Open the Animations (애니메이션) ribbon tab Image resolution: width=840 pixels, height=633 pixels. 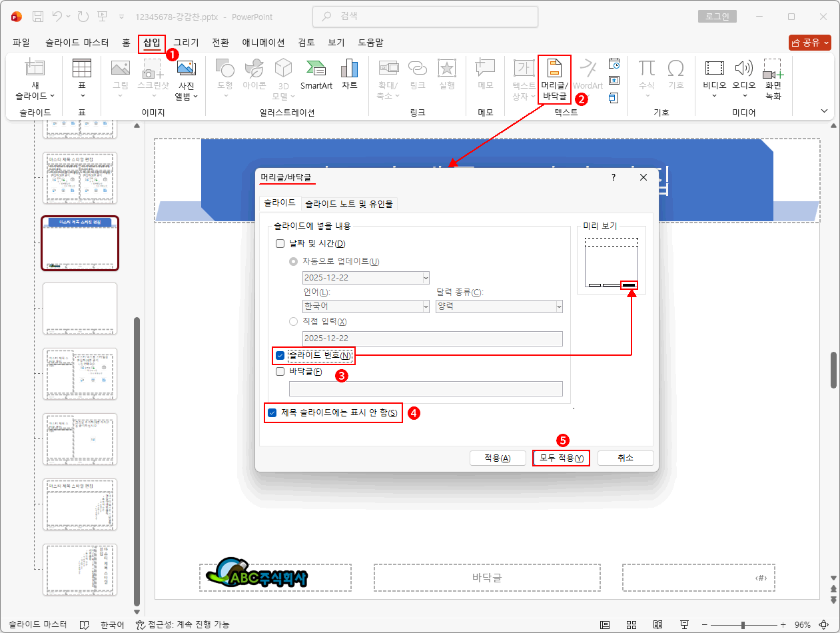263,43
